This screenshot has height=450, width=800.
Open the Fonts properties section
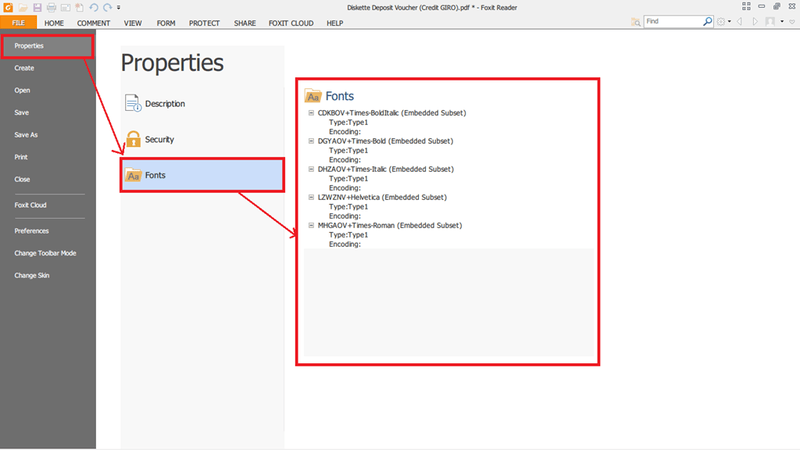(202, 175)
